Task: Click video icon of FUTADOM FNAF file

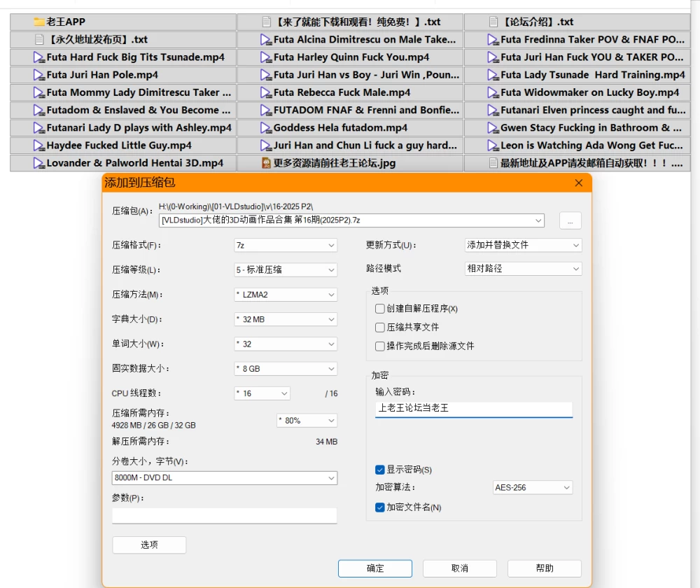Action: [266, 111]
